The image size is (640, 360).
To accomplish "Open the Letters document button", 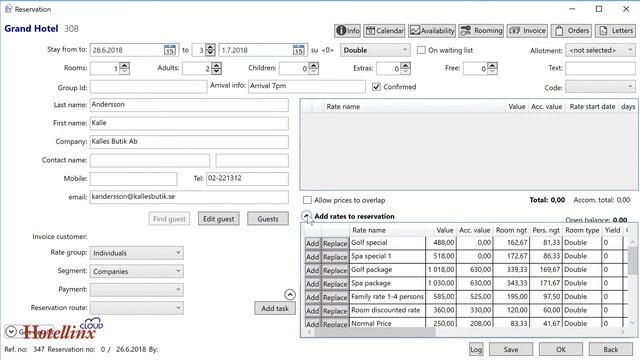I will (x=615, y=31).
